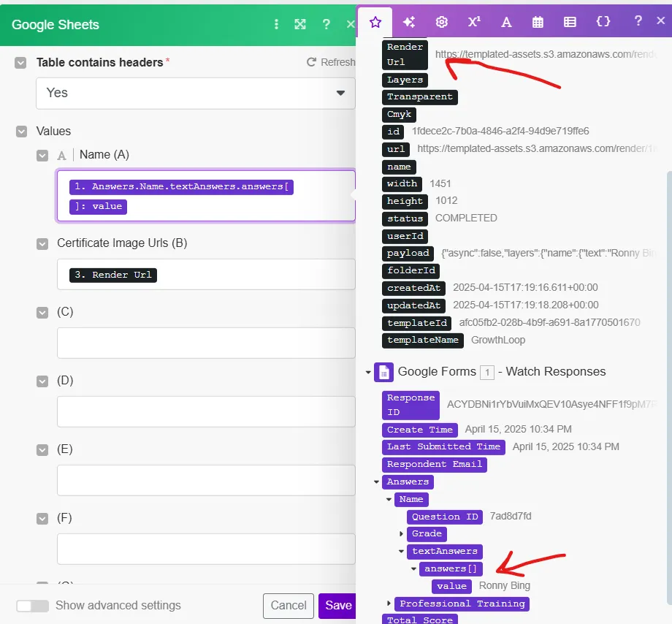Insert the Response ID variable

(411, 405)
